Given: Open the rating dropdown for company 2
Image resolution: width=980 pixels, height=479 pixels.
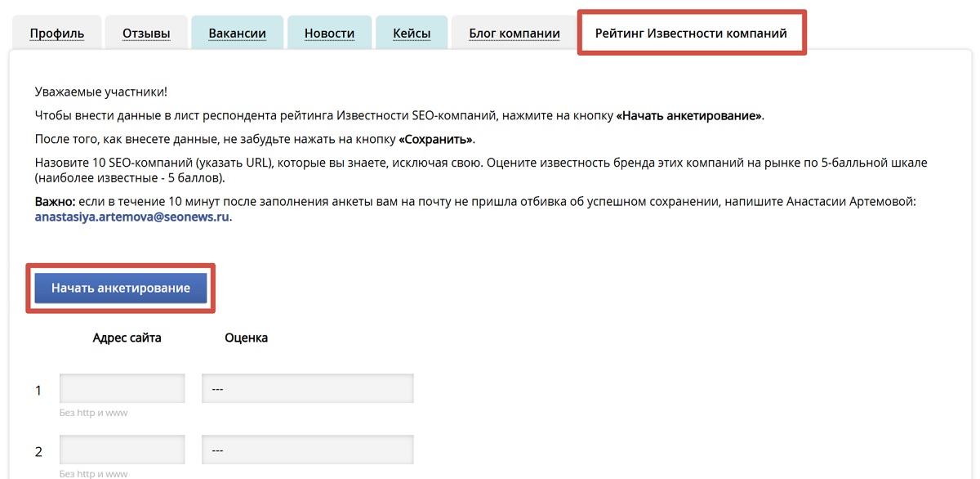Looking at the screenshot, I should click(x=309, y=449).
